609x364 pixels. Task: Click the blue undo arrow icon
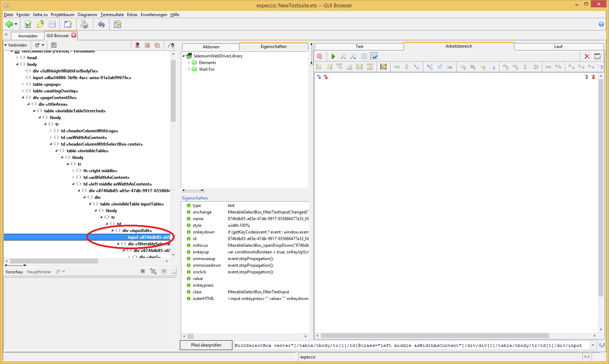tap(101, 24)
